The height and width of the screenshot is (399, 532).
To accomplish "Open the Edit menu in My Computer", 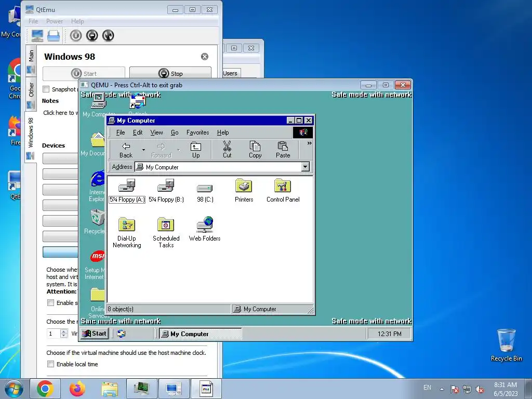I will click(x=137, y=132).
